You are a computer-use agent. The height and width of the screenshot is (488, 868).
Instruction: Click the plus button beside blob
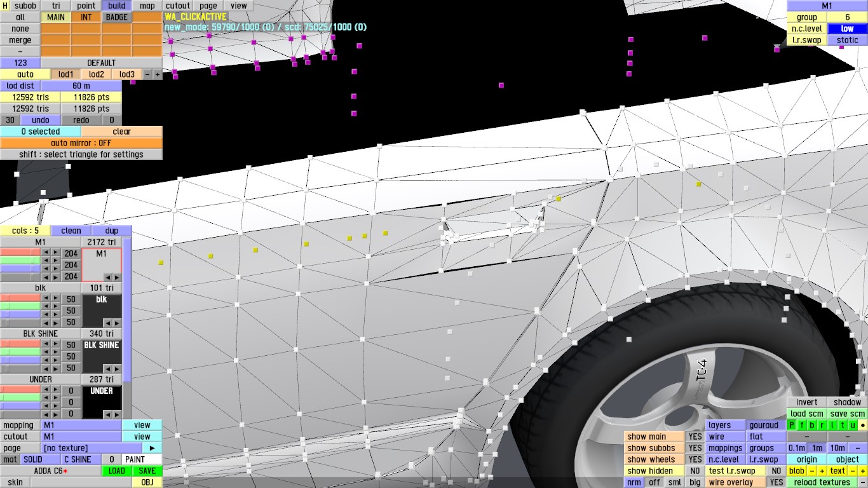click(822, 471)
